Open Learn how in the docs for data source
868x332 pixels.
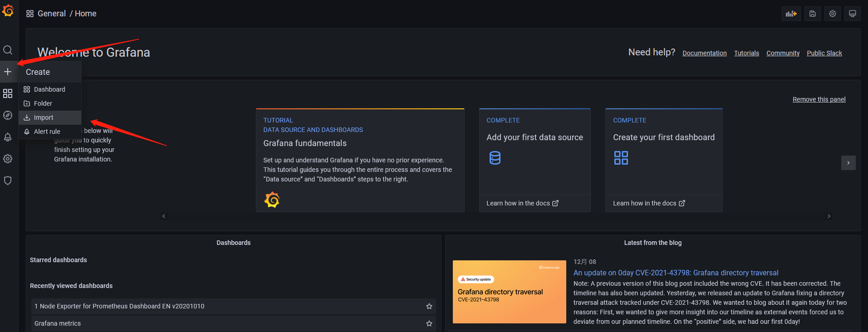coord(522,203)
